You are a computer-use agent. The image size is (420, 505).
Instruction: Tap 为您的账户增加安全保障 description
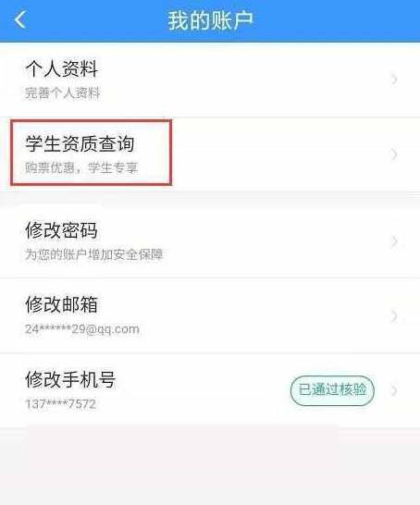93,254
